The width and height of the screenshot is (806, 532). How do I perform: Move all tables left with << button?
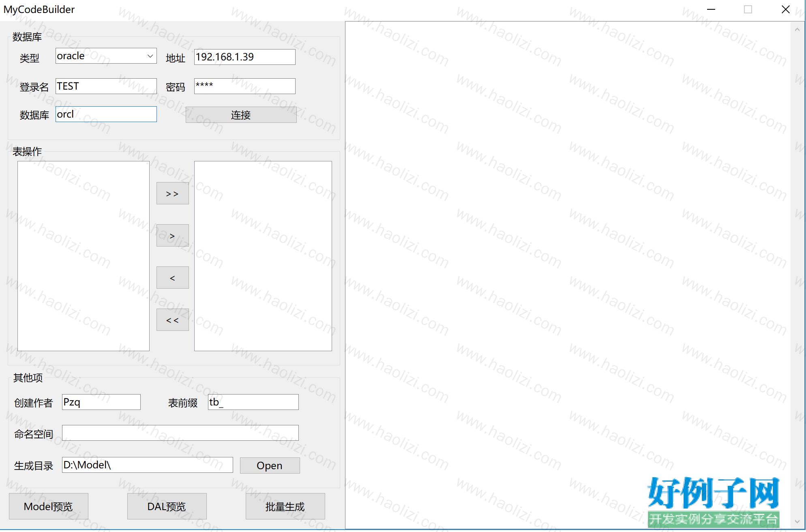172,320
